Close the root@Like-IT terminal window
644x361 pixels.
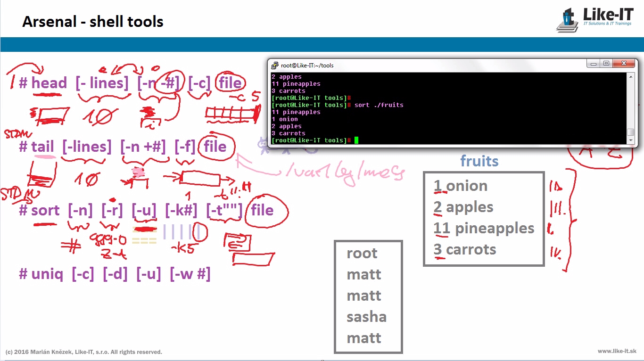pos(625,64)
